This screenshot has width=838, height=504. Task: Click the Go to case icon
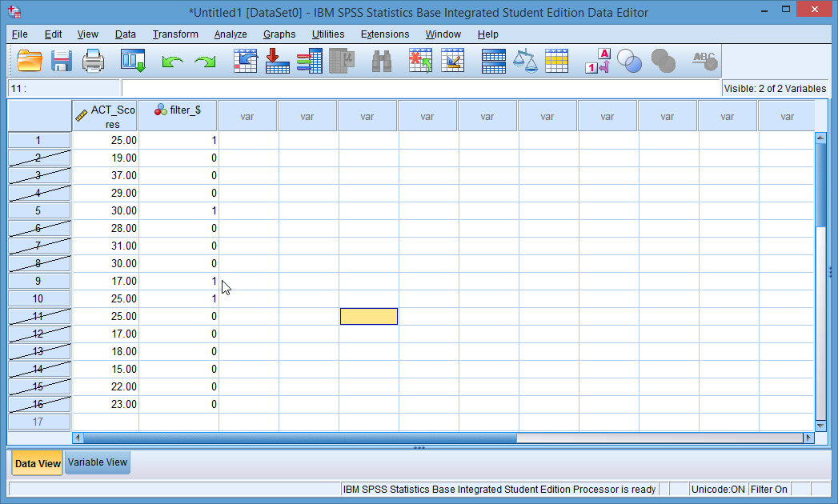point(245,61)
